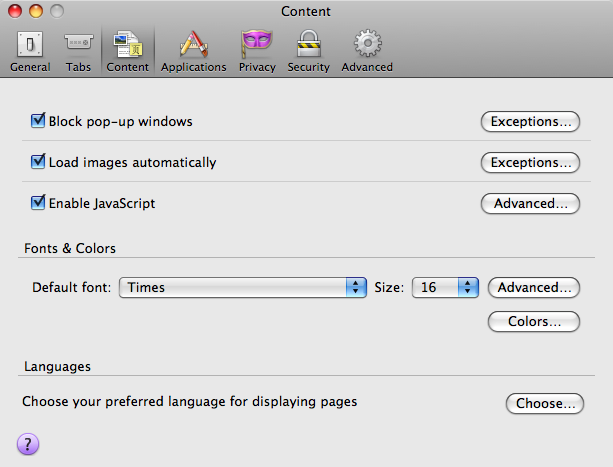The height and width of the screenshot is (467, 613).
Task: Open Advanced JavaScript settings
Action: coord(530,203)
